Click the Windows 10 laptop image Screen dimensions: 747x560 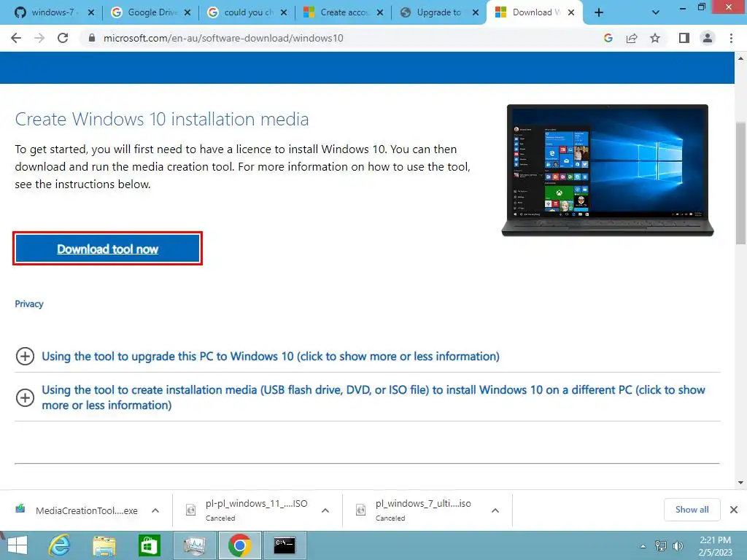click(x=608, y=170)
